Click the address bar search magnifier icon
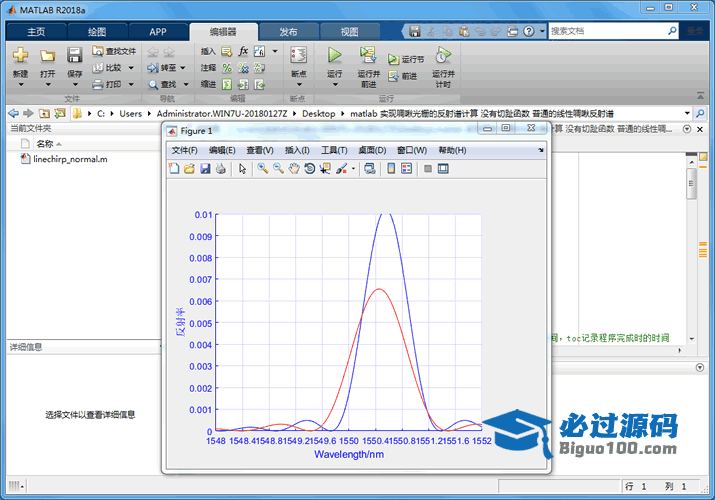This screenshot has width=715, height=500. tap(700, 113)
